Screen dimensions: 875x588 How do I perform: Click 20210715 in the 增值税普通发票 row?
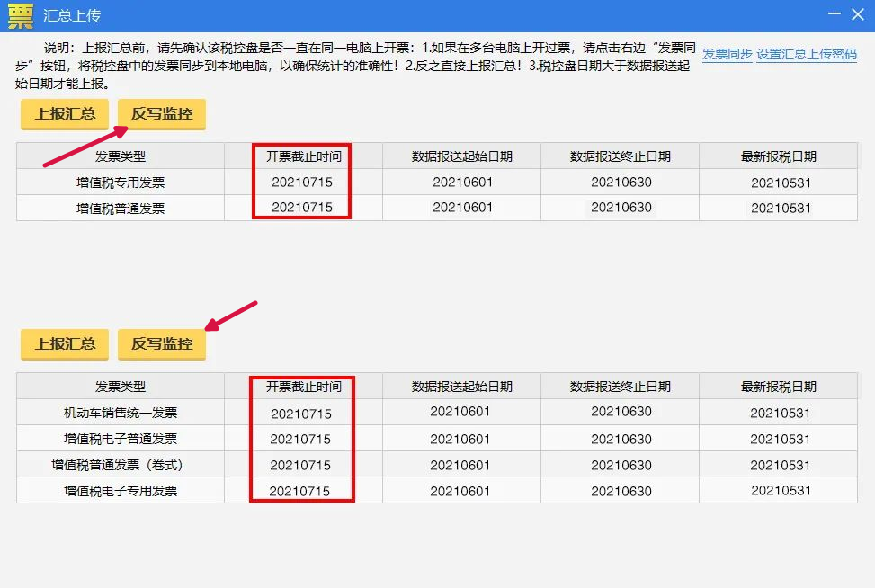tap(302, 207)
